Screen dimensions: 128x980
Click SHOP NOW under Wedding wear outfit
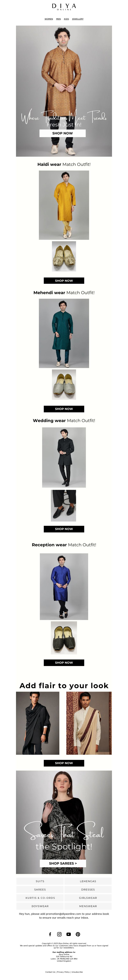(x=64, y=529)
